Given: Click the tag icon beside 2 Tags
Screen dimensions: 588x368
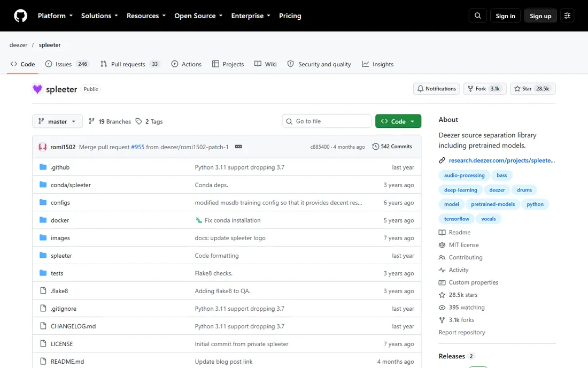Looking at the screenshot, I should [139, 121].
